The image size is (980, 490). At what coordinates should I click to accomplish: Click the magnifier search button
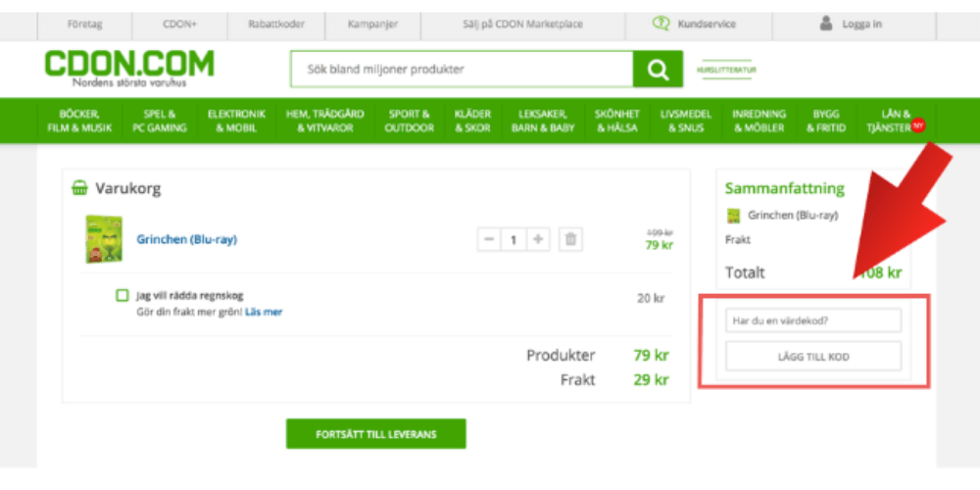tap(658, 70)
